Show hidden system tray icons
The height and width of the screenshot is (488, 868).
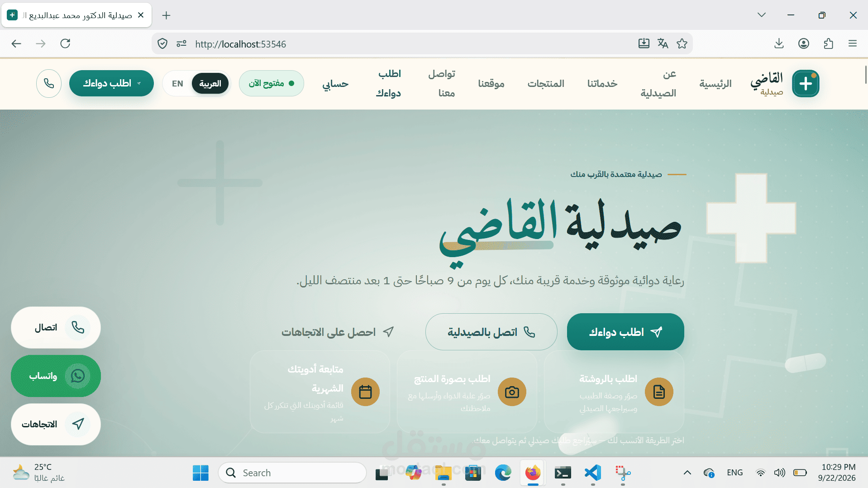click(x=687, y=473)
